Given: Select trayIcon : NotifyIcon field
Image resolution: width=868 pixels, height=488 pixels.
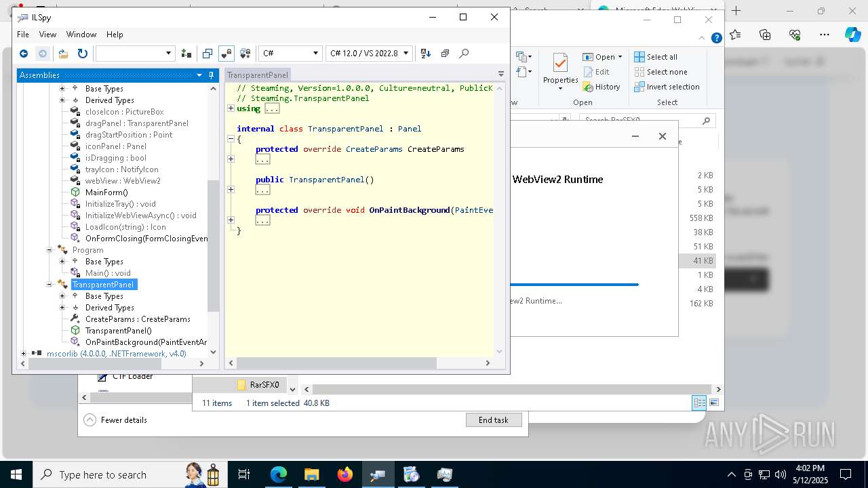Looking at the screenshot, I should tap(121, 169).
